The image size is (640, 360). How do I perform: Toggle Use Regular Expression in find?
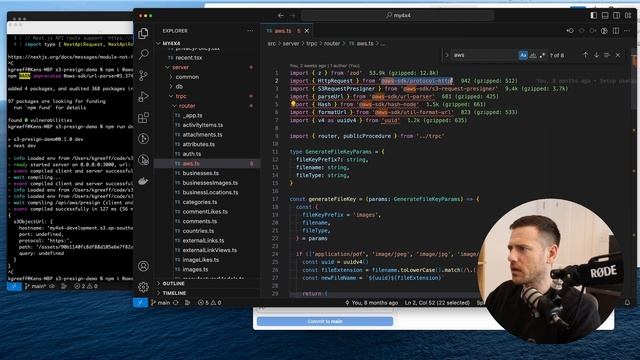[x=542, y=55]
